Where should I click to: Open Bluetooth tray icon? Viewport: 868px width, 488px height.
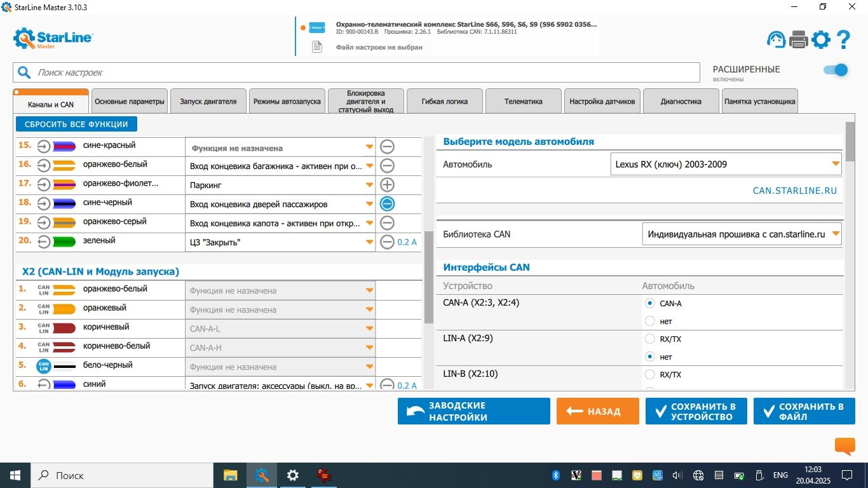pos(555,475)
